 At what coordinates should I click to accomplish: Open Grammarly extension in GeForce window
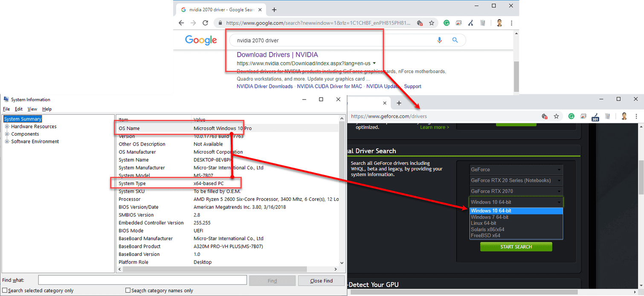[x=571, y=116]
